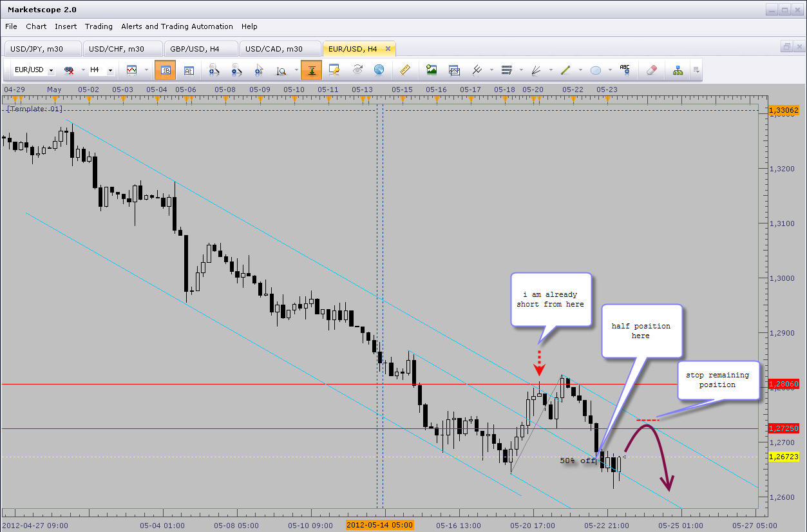Viewport: 807px width, 532px height.
Task: Click the tab bar restore windows button
Action: pos(786,47)
